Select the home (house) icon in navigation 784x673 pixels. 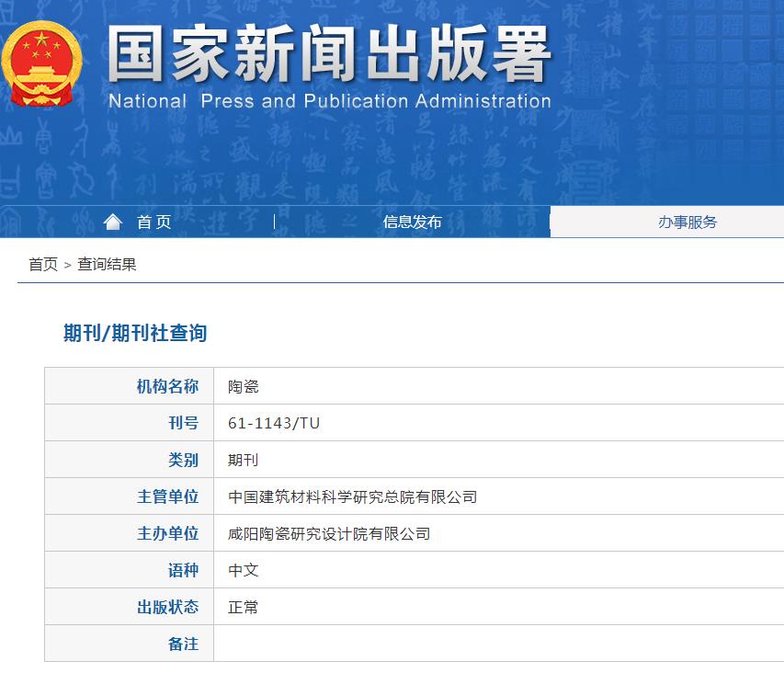113,221
